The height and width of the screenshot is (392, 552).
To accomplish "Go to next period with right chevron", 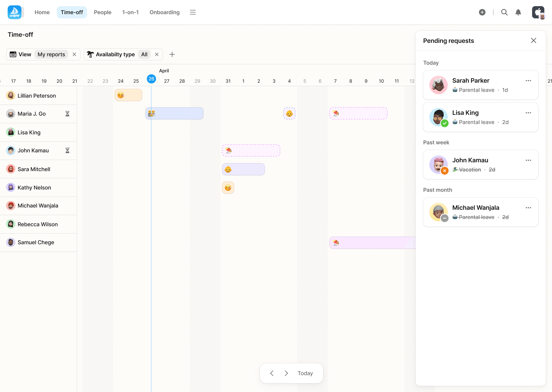I will 286,373.
